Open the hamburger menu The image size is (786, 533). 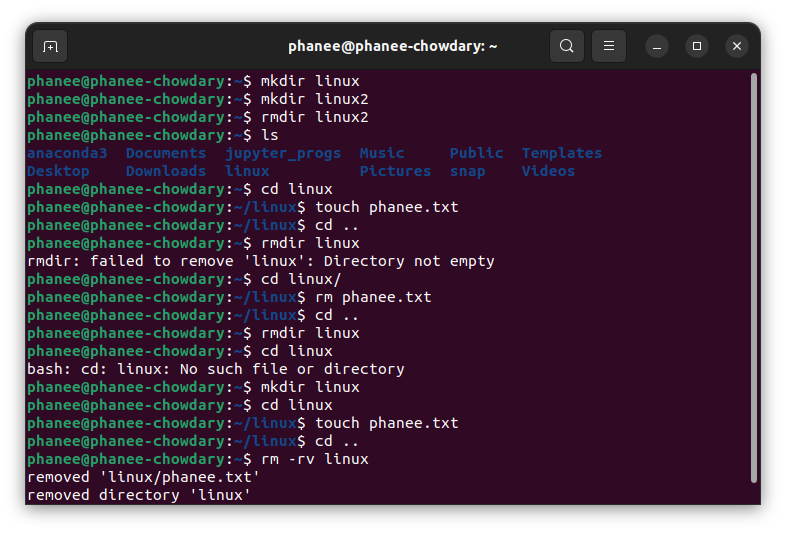pos(609,46)
